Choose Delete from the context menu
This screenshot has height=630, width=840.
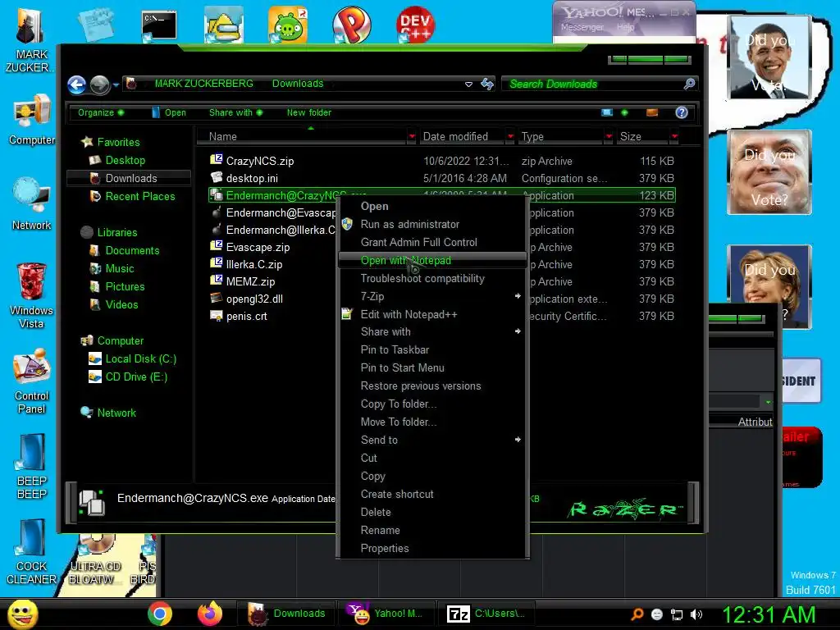432,512
